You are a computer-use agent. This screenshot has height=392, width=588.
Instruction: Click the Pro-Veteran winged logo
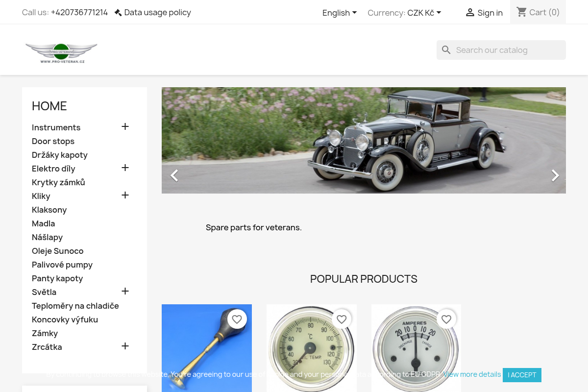(x=61, y=53)
